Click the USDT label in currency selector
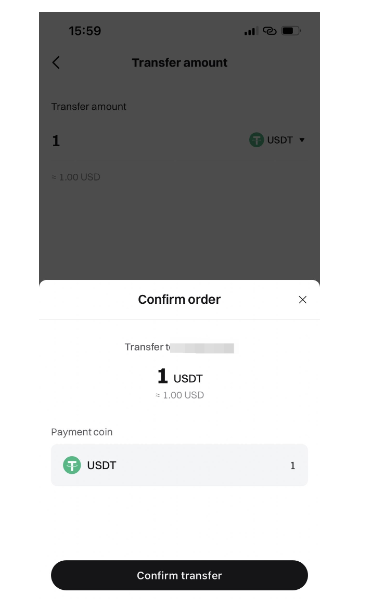 coord(280,140)
